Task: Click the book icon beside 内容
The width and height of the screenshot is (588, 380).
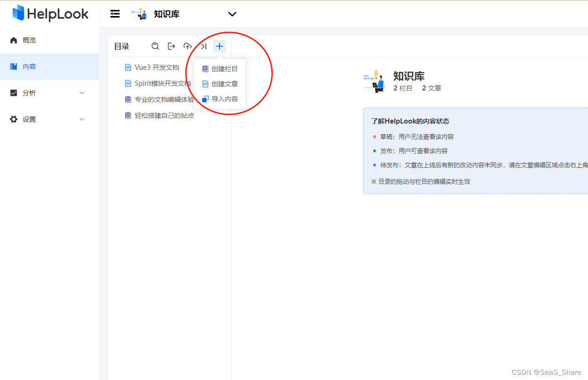Action: (x=14, y=66)
